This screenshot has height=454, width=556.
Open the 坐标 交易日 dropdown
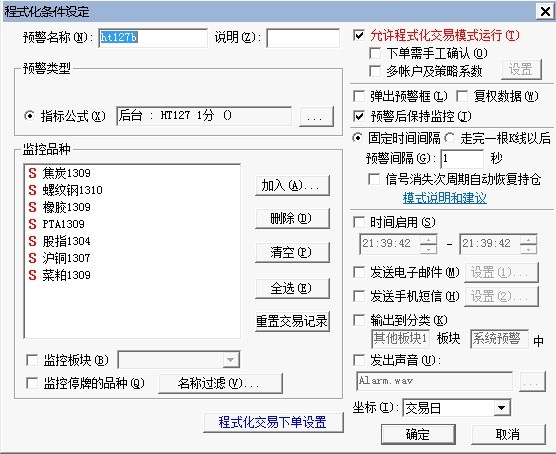501,408
